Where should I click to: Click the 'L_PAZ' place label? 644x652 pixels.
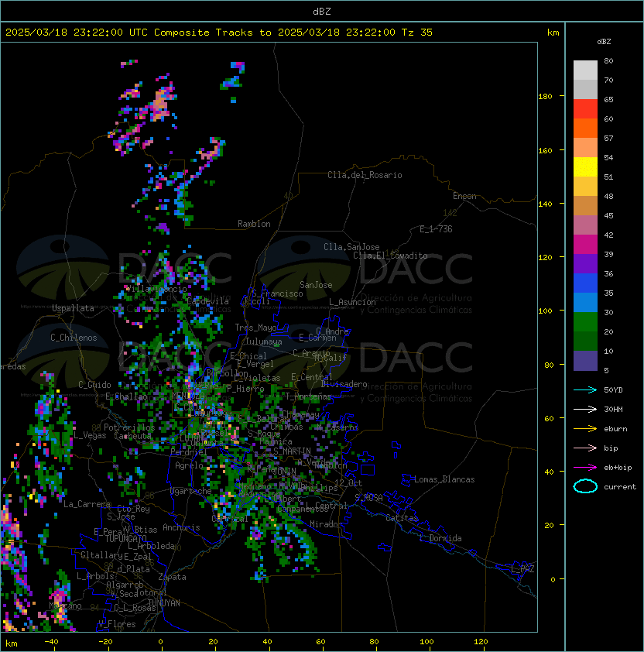[x=522, y=569]
